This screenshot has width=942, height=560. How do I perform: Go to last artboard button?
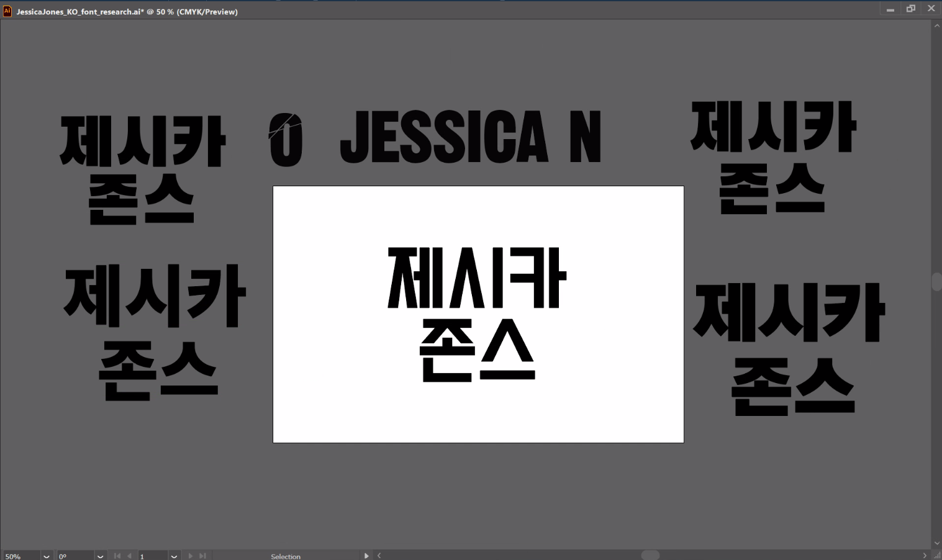click(x=202, y=556)
